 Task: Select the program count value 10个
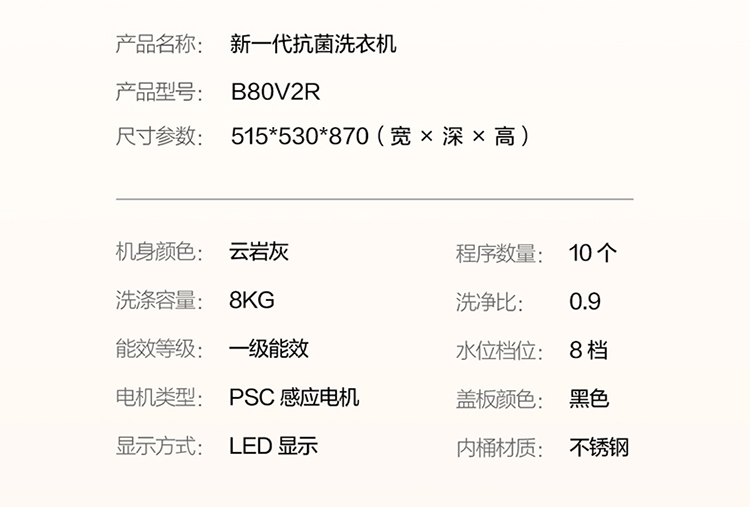[593, 253]
